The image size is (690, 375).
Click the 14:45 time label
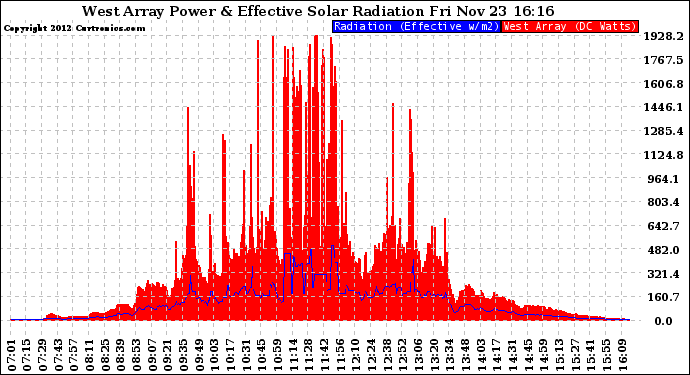pyautogui.click(x=529, y=355)
